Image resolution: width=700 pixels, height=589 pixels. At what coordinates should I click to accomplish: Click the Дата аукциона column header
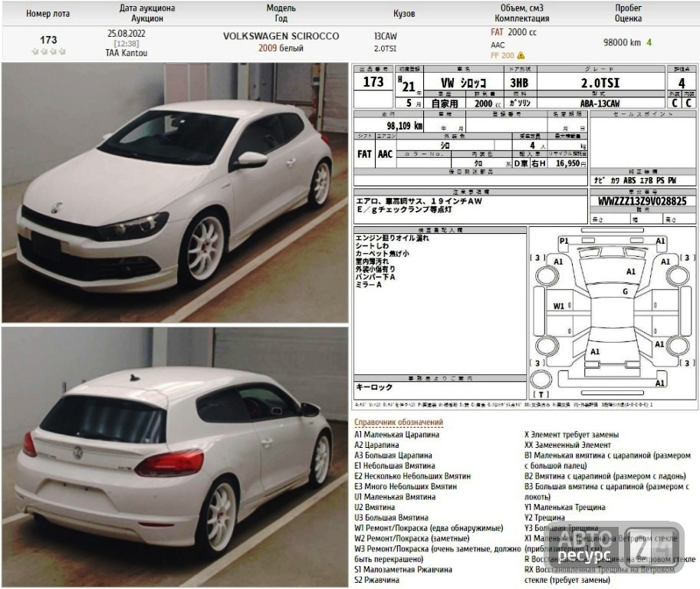coord(147,13)
